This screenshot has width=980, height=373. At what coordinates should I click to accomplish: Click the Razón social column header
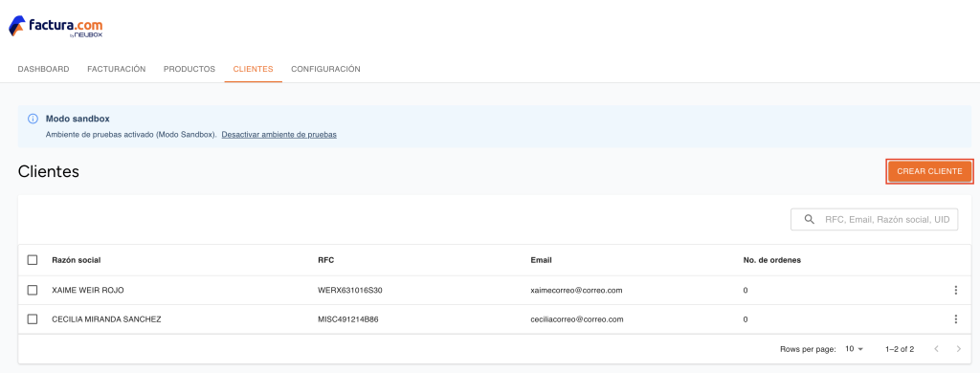[77, 260]
